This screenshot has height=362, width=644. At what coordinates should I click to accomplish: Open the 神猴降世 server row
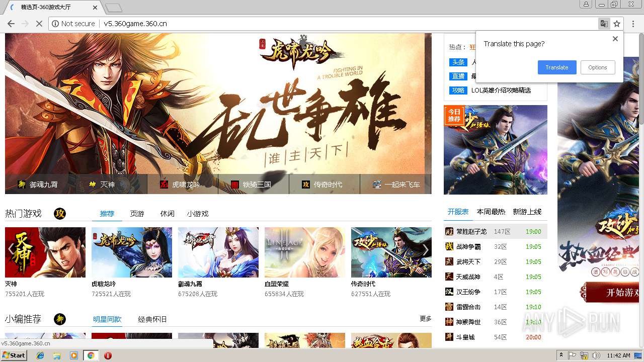[x=496, y=322]
